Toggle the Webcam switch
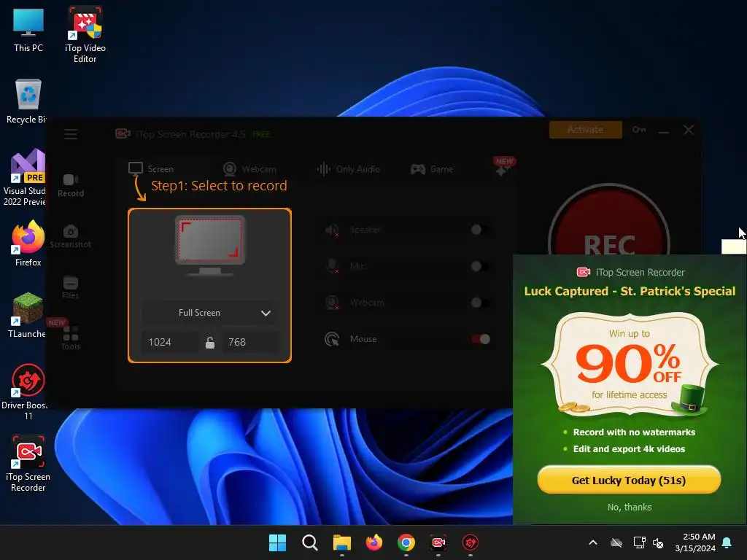This screenshot has height=560, width=747. (480, 303)
